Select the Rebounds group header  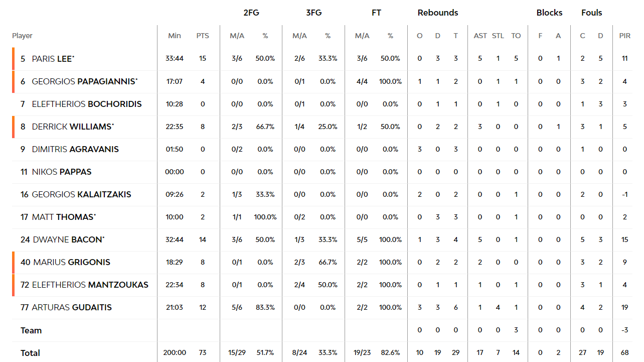(438, 13)
